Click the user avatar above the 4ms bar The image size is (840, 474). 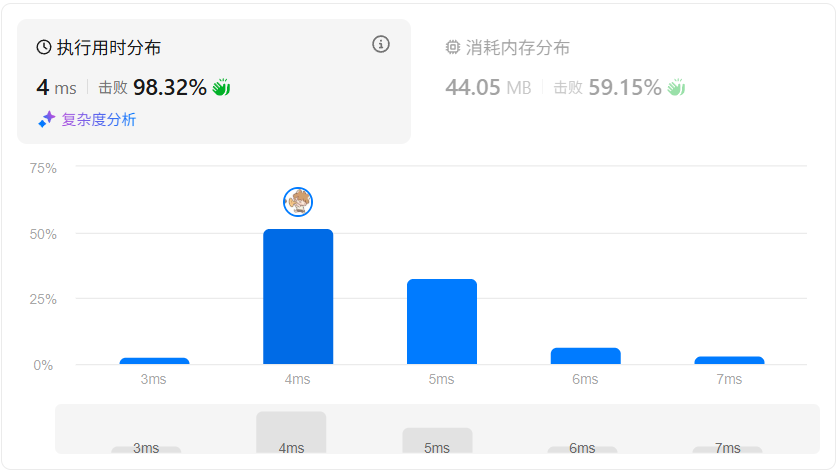pos(298,202)
